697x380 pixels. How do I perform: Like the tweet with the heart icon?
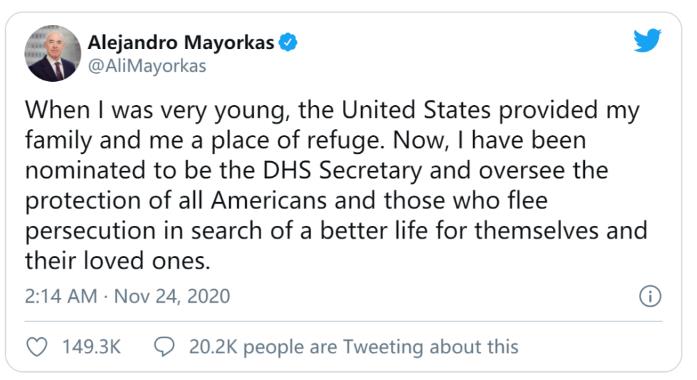pos(37,347)
